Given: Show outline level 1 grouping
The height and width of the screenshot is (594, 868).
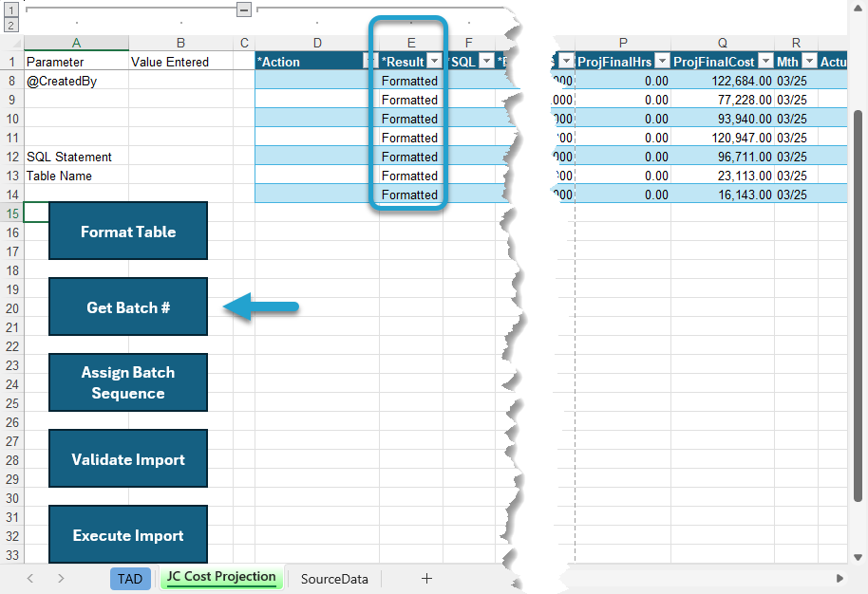Looking at the screenshot, I should (x=11, y=9).
